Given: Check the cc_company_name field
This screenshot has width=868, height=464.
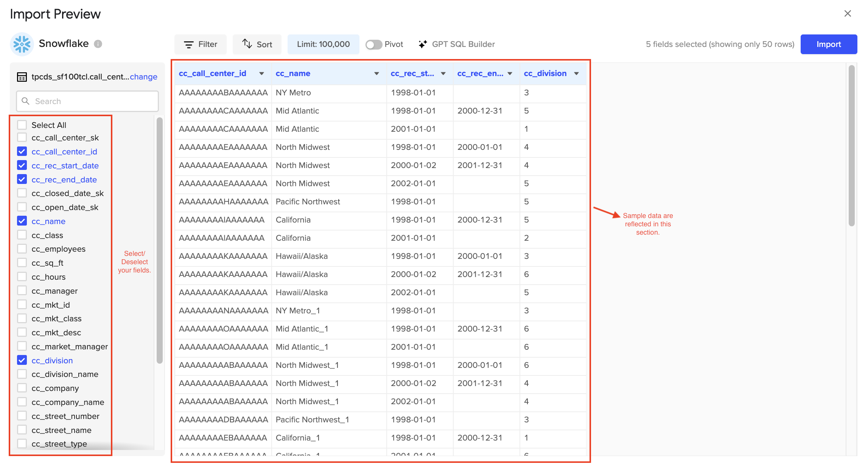Looking at the screenshot, I should point(22,402).
